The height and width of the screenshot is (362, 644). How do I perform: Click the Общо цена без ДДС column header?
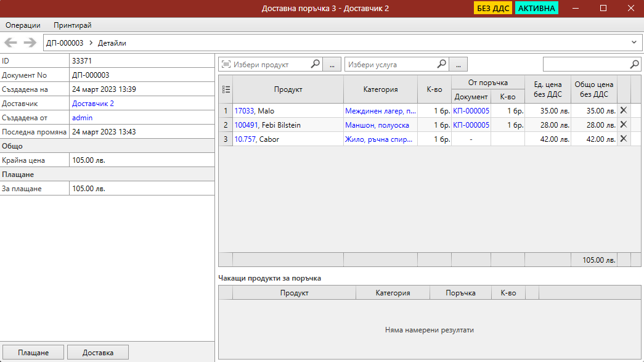pos(594,89)
